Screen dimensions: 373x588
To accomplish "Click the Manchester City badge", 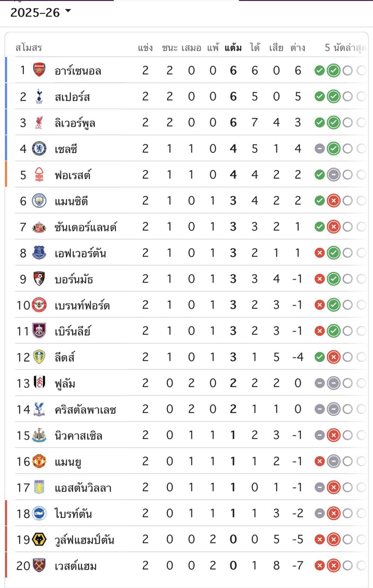I will coord(39,200).
